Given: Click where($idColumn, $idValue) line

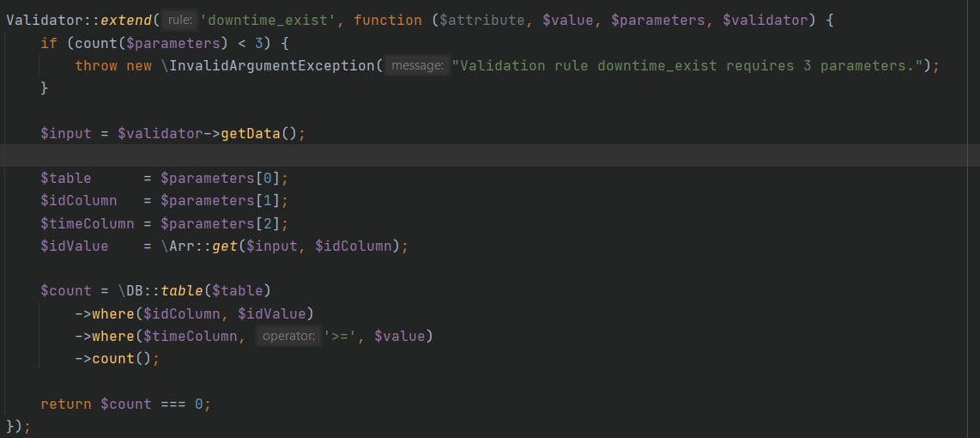Looking at the screenshot, I should 195,313.
